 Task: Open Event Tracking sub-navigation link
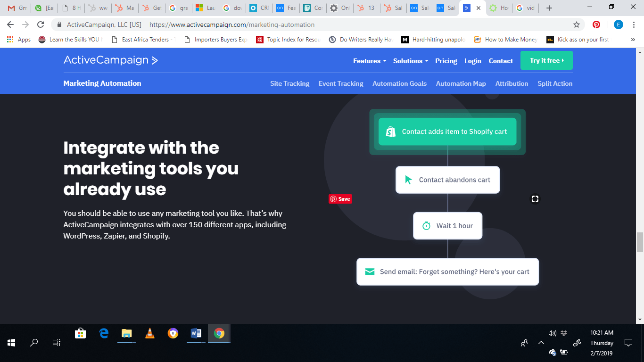tap(341, 83)
